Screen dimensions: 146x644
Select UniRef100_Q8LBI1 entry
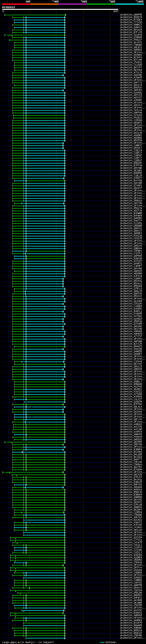(131, 47)
